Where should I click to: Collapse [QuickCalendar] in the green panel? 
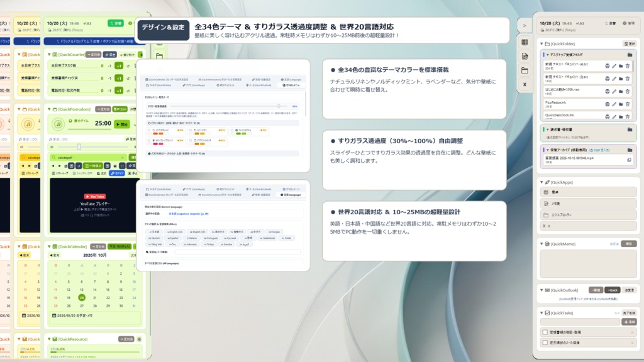[x=49, y=246]
